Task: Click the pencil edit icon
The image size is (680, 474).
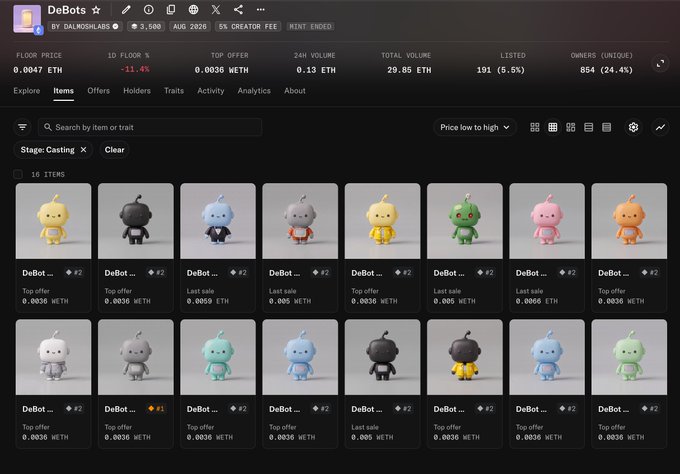Action: tap(126, 10)
